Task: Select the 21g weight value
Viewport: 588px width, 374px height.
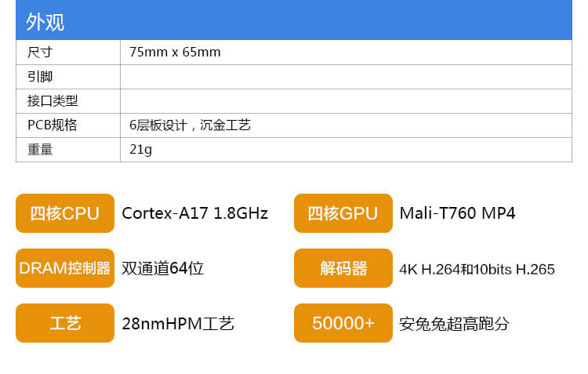Action: 140,150
